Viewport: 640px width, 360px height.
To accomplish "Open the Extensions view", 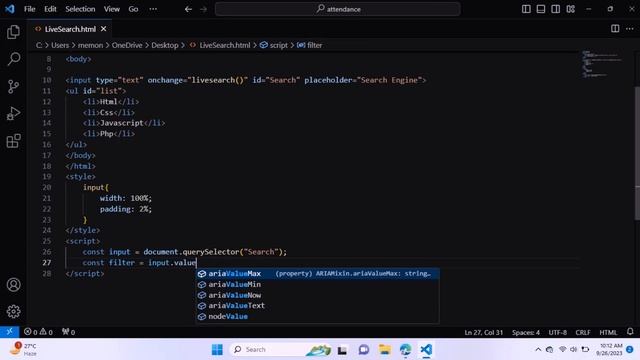I will click(13, 141).
